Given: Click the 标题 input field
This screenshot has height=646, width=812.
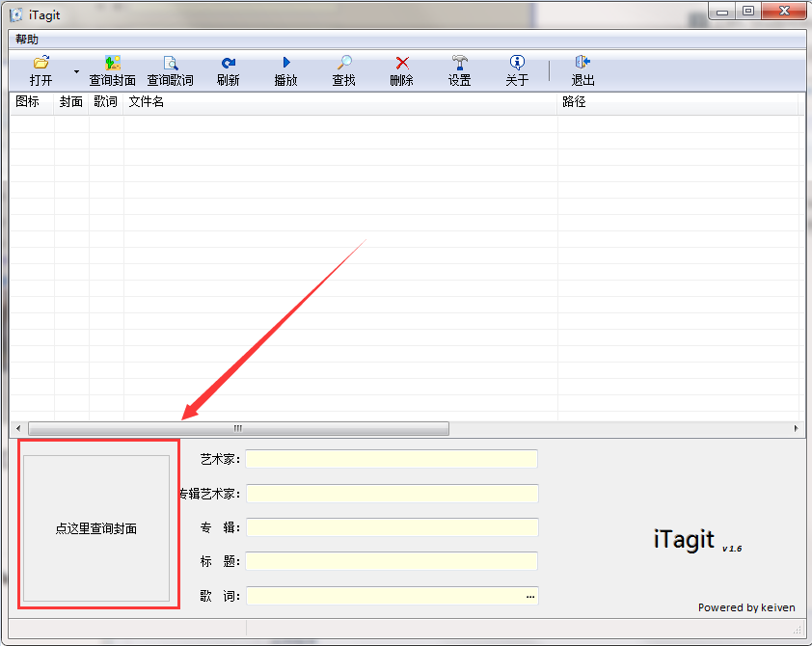Looking at the screenshot, I should [x=392, y=561].
